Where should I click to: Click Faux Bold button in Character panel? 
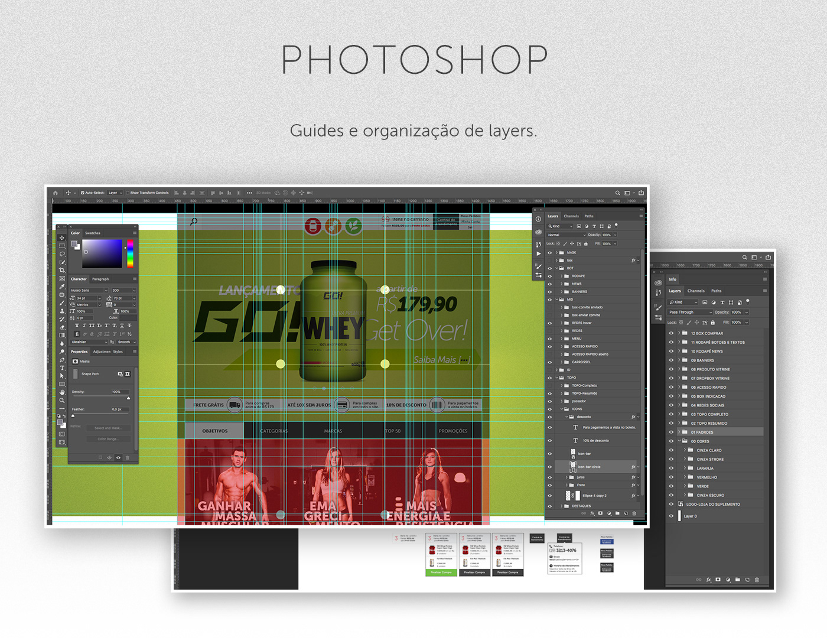tap(77, 326)
